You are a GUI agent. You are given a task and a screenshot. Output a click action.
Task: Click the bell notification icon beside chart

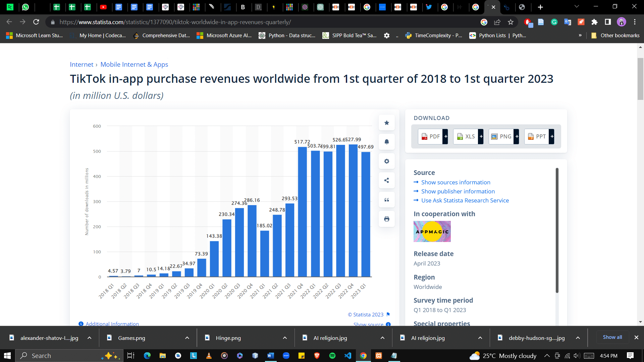coord(386,142)
